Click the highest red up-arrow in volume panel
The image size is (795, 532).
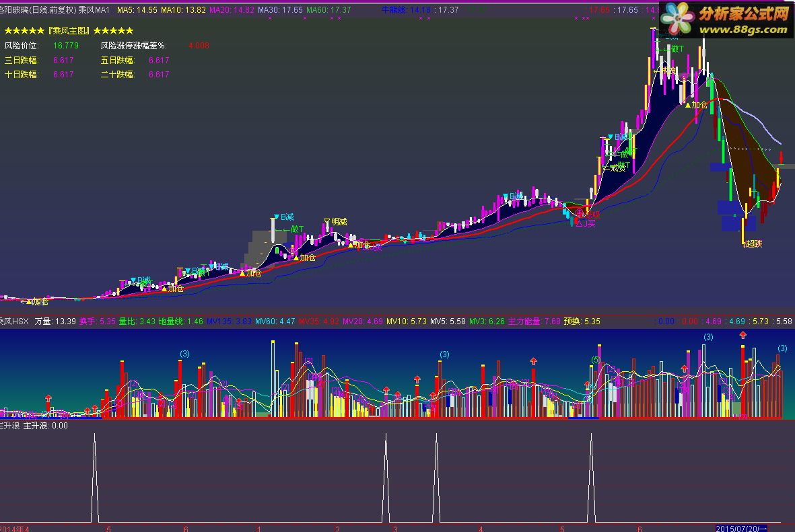coord(742,335)
